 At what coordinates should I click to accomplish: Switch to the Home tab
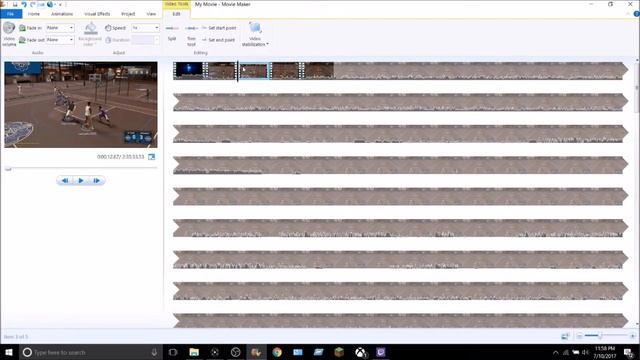pos(34,14)
